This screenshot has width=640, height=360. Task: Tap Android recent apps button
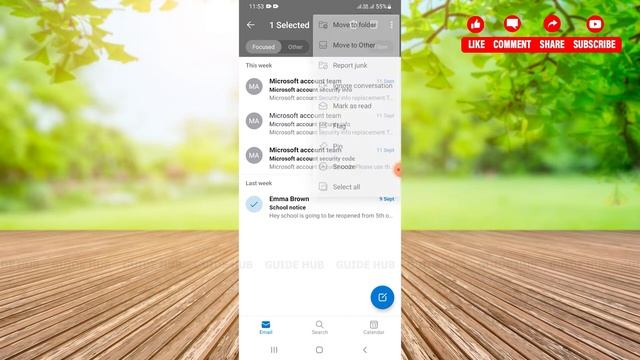(x=274, y=350)
